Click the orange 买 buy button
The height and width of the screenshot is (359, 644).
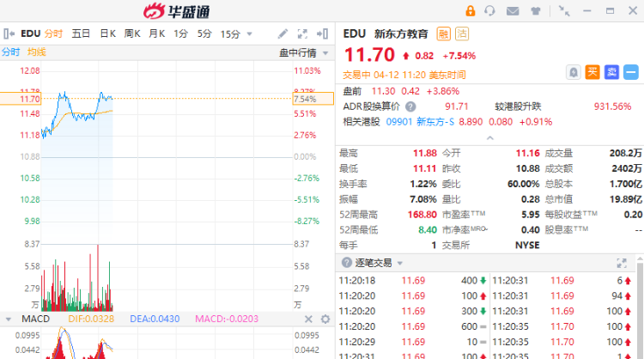coord(592,72)
